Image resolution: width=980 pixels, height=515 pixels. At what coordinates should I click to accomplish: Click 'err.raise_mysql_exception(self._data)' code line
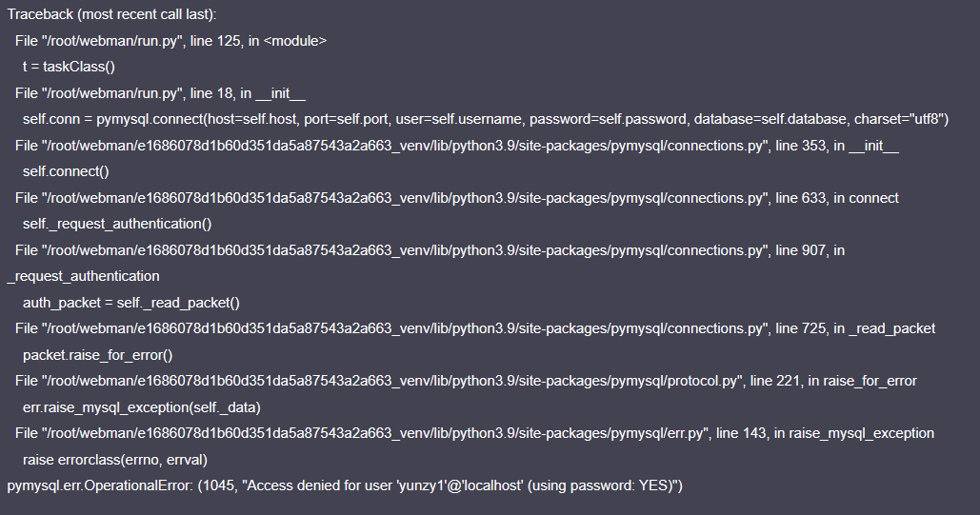coord(142,407)
